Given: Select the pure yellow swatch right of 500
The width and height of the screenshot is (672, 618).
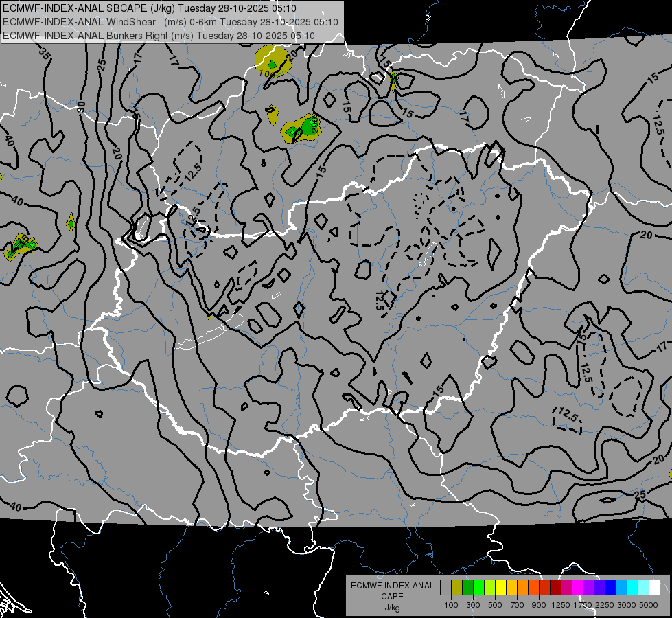Looking at the screenshot, I should (500, 588).
